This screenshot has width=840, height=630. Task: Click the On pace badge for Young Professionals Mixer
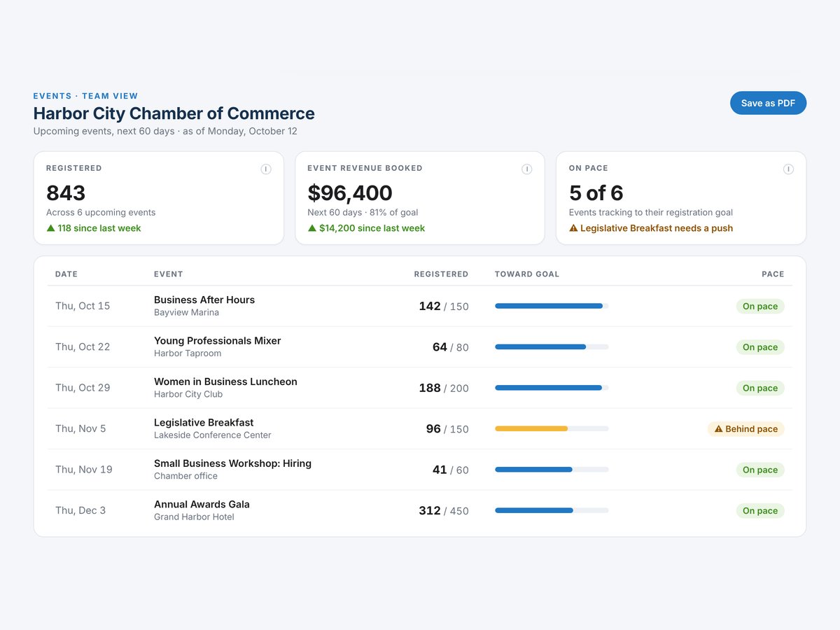760,347
